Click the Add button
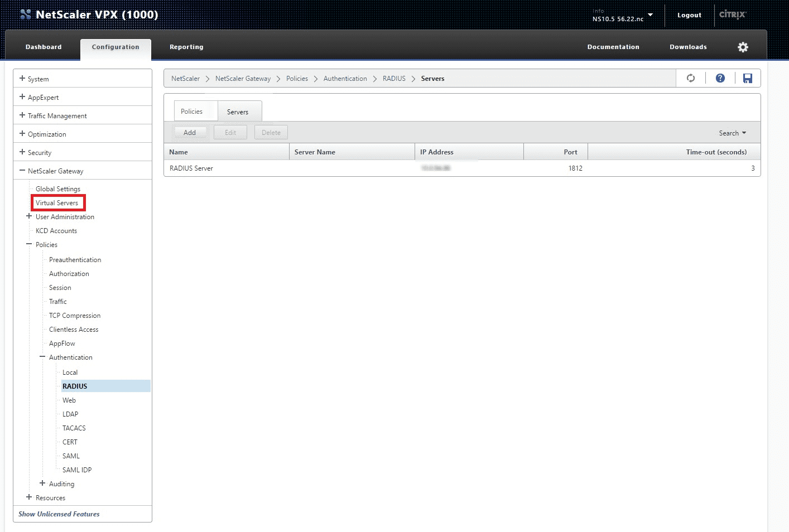789x532 pixels. click(190, 132)
